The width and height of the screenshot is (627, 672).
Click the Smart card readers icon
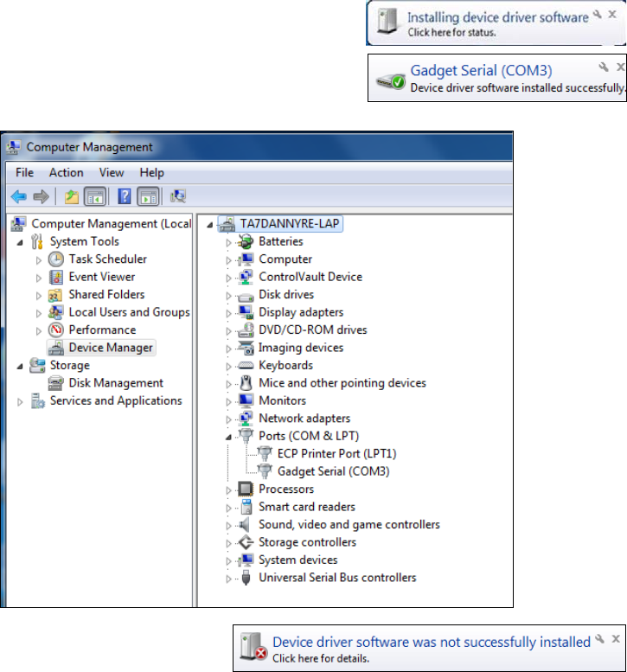[246, 507]
